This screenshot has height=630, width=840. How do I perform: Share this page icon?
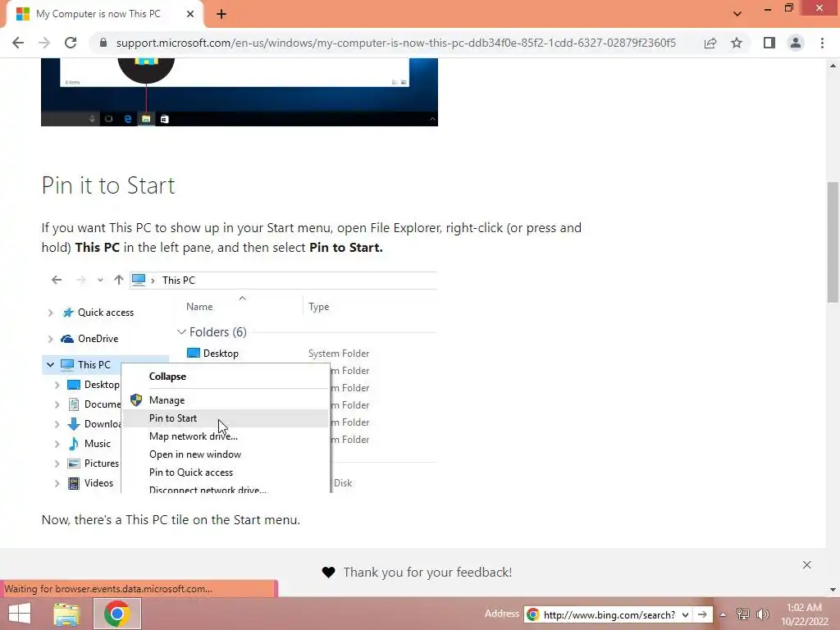[710, 43]
